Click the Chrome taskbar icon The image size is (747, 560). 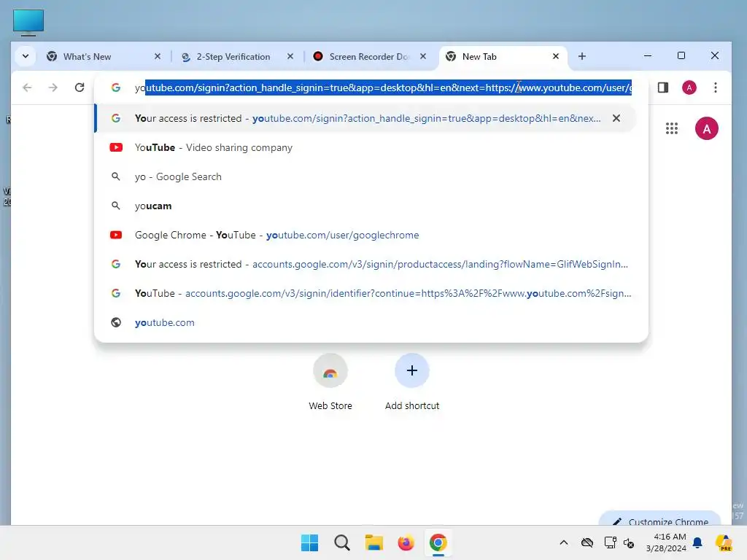(438, 542)
